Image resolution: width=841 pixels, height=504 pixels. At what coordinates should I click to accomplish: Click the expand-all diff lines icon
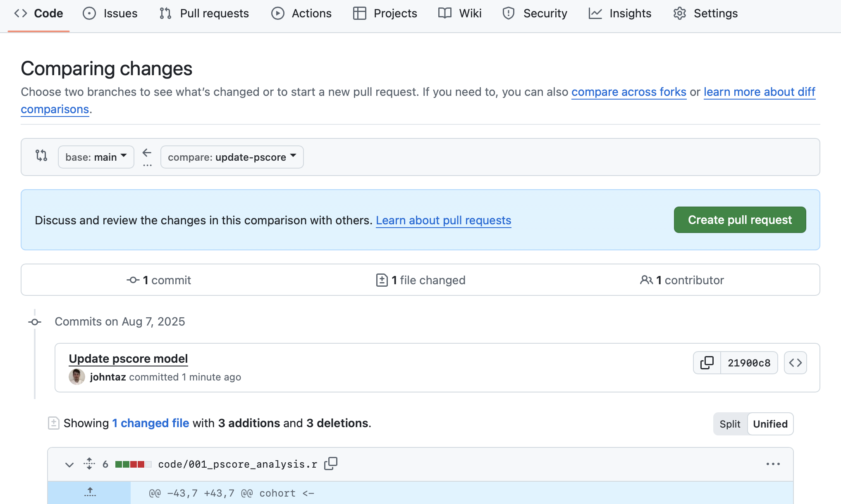[x=89, y=464]
